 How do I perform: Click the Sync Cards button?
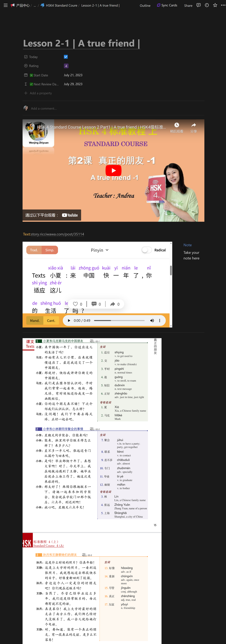pyautogui.click(x=167, y=5)
